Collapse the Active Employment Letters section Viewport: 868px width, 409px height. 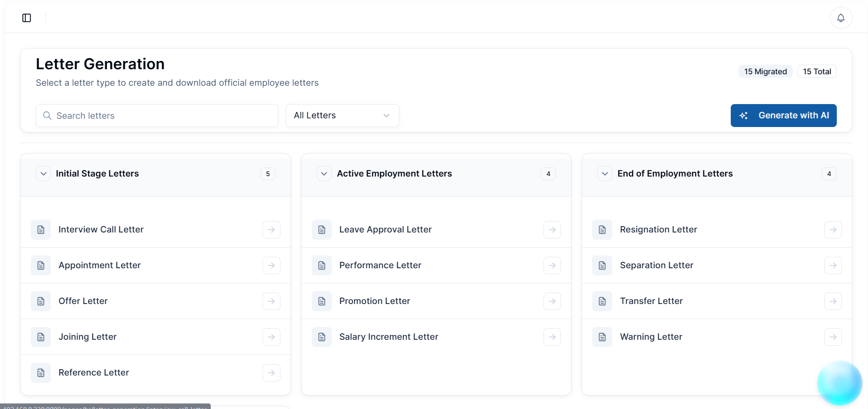[x=324, y=174]
